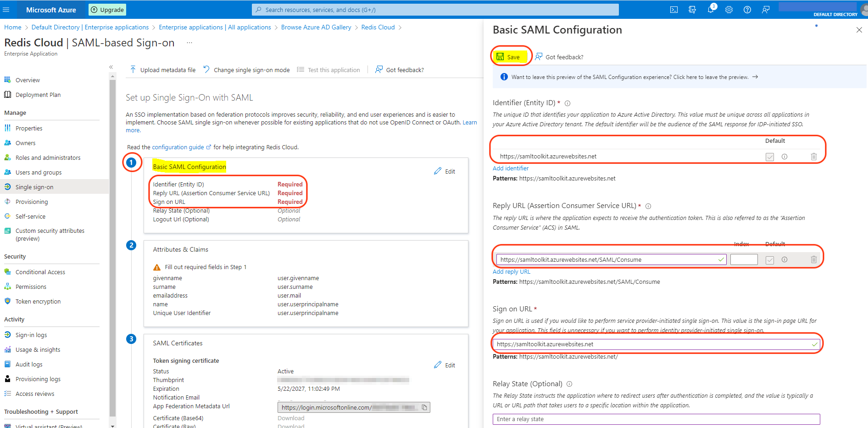Image resolution: width=868 pixels, height=428 pixels.
Task: Toggle Default checkbox for identifier
Action: click(770, 157)
